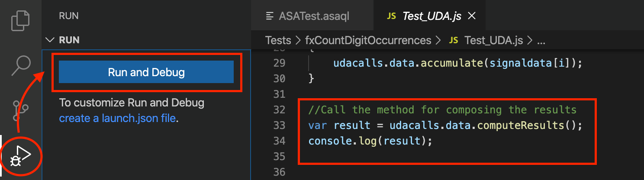Screen dimensions: 644x180
Task: Collapse the RUN section chevron
Action: point(51,40)
